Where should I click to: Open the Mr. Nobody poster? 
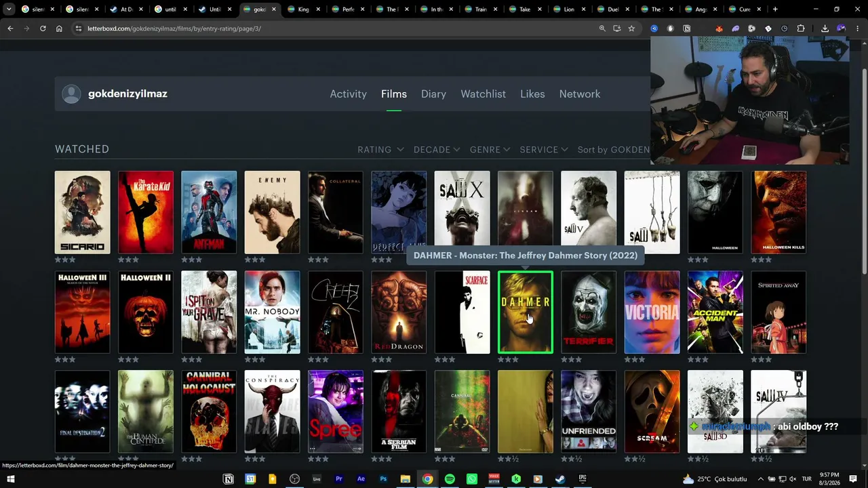click(272, 312)
